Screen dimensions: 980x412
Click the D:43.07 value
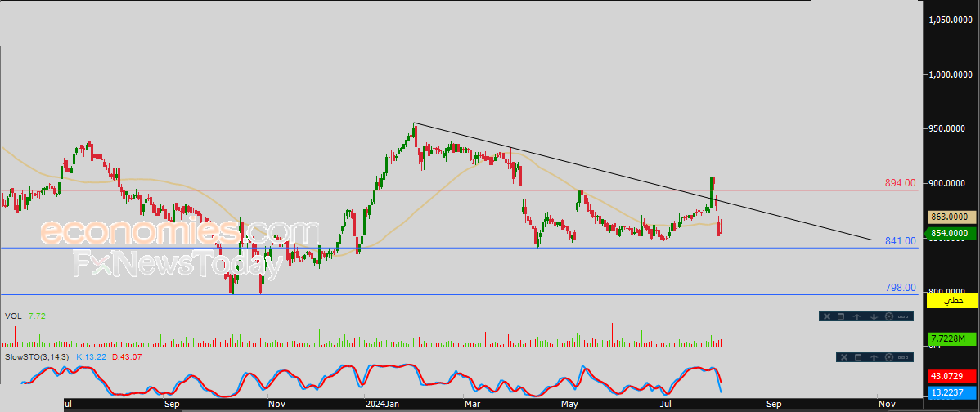point(127,357)
